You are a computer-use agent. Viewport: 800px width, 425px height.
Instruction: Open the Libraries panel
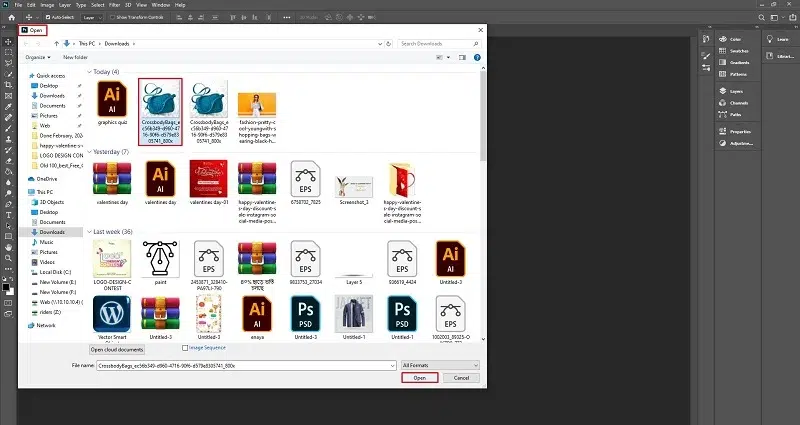click(778, 56)
